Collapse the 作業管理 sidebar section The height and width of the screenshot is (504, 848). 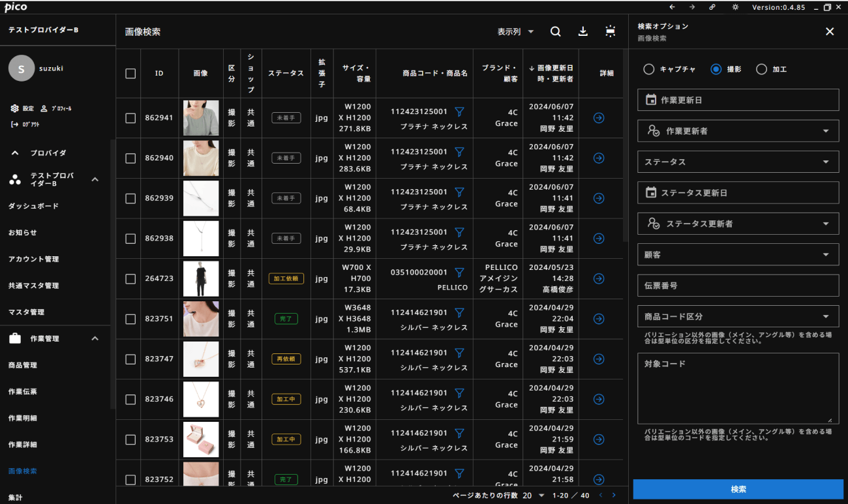(95, 338)
